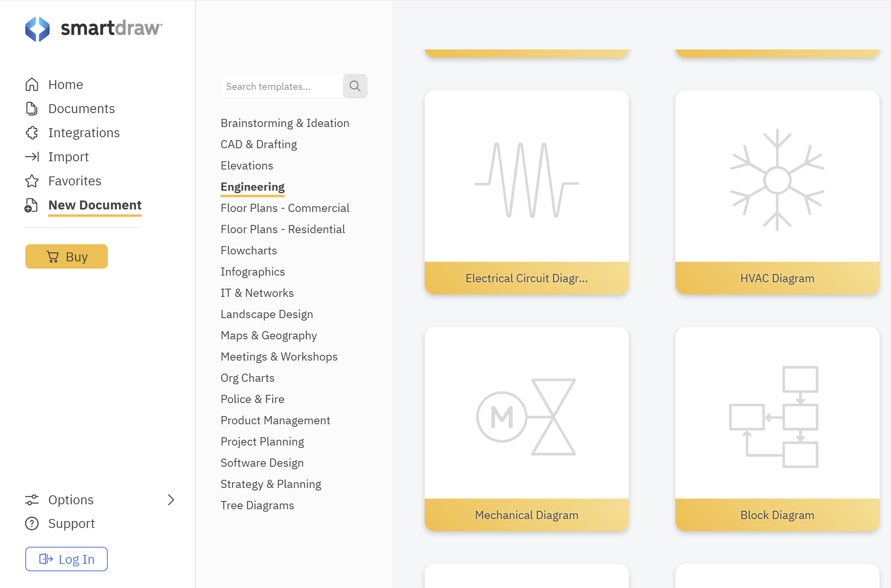
Task: Open the IT & Networks category
Action: [257, 293]
